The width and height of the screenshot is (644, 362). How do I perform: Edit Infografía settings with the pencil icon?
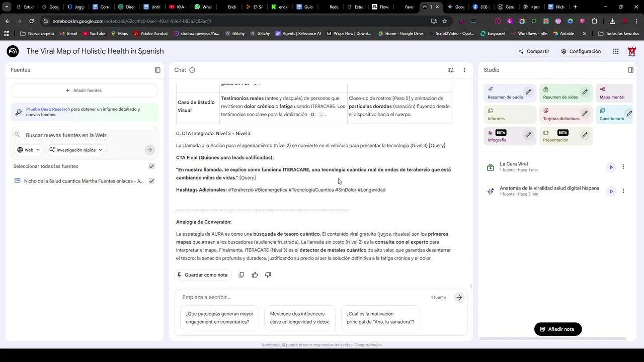coord(528,135)
